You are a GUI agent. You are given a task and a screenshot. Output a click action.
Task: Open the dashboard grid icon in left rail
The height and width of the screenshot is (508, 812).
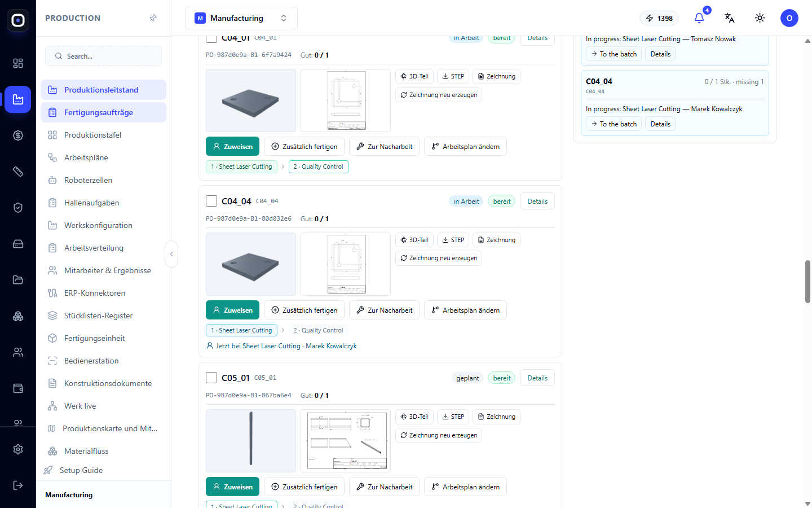[18, 63]
